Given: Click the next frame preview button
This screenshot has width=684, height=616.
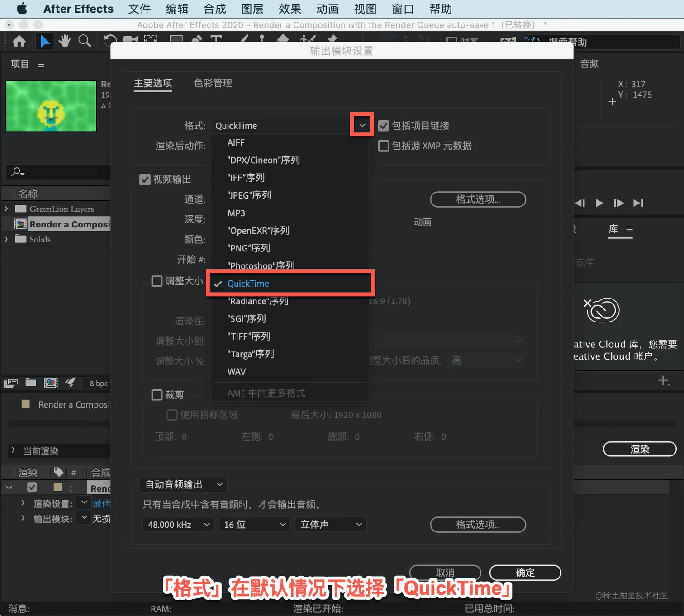Looking at the screenshot, I should (619, 203).
